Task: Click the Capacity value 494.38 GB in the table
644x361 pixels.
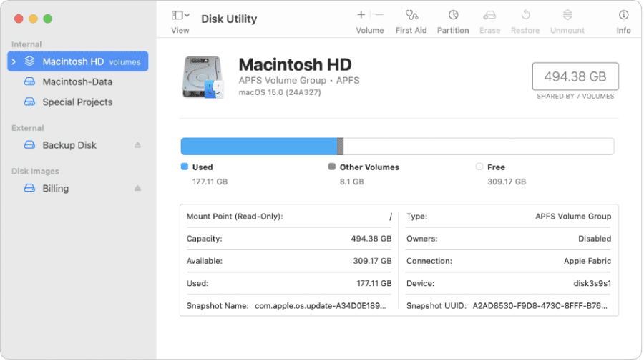Action: 371,239
